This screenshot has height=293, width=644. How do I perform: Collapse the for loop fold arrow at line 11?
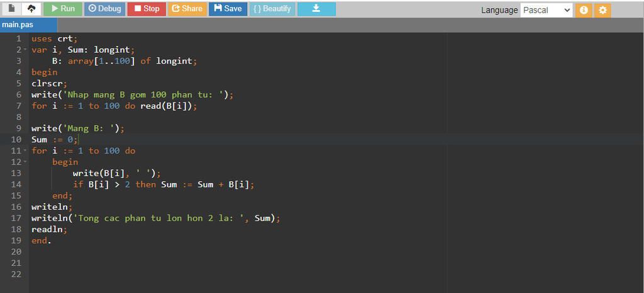coord(25,151)
